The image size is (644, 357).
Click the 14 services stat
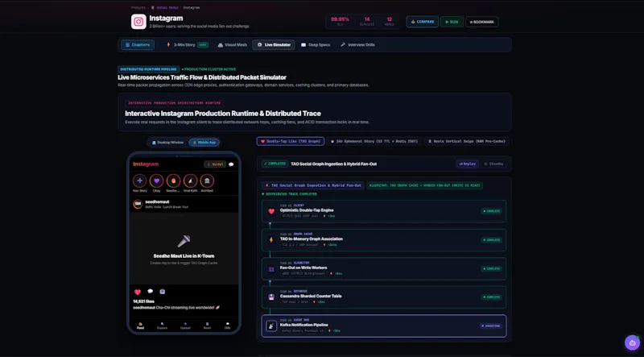367,22
